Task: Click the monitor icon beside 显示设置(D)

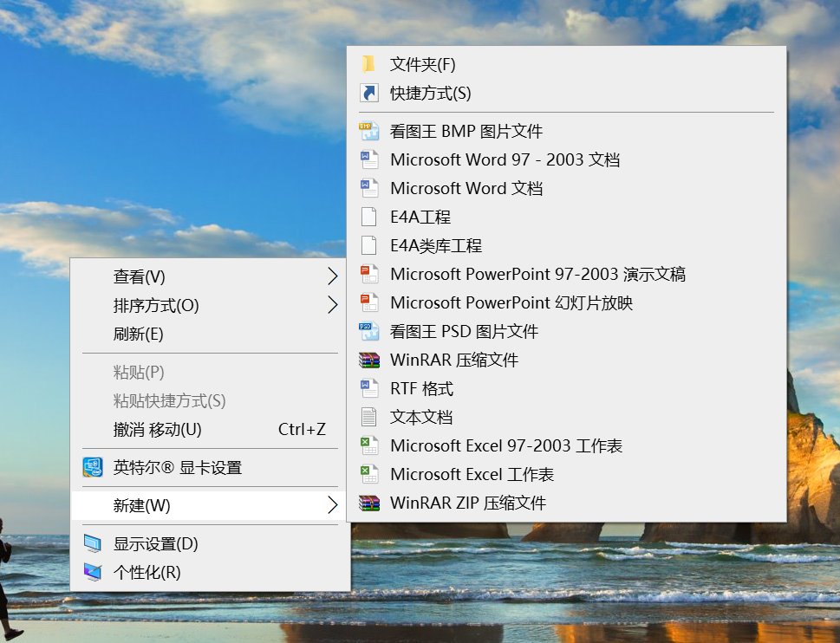Action: [x=93, y=543]
